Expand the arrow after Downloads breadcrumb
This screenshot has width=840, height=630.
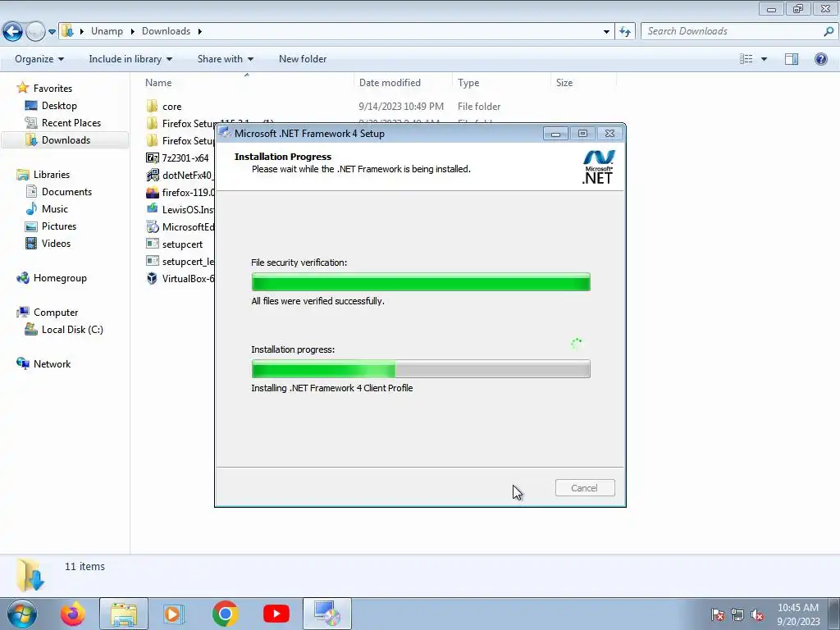click(200, 31)
